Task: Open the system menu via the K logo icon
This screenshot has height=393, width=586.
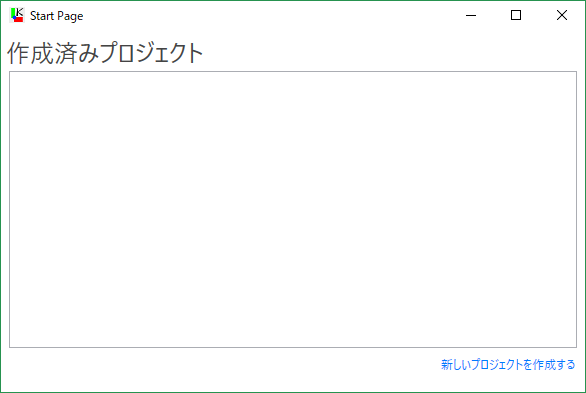Action: 17,15
